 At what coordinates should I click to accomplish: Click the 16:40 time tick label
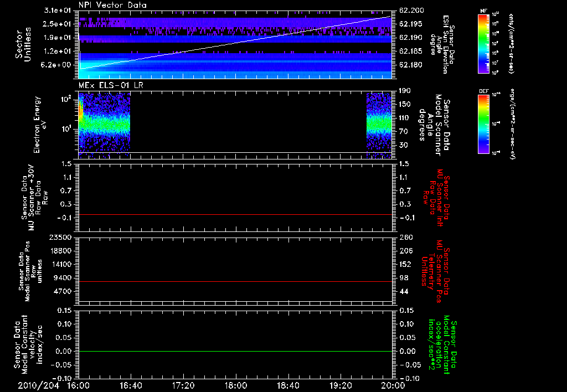131,386
